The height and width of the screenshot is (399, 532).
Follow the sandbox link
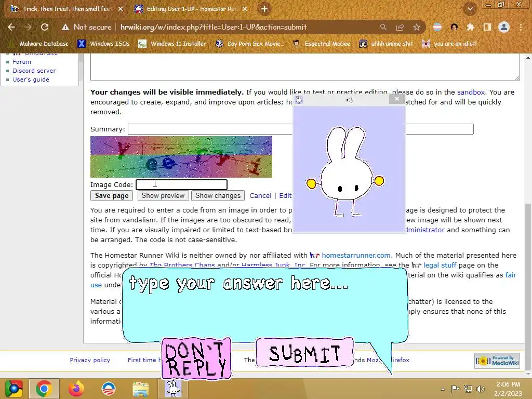(x=471, y=92)
